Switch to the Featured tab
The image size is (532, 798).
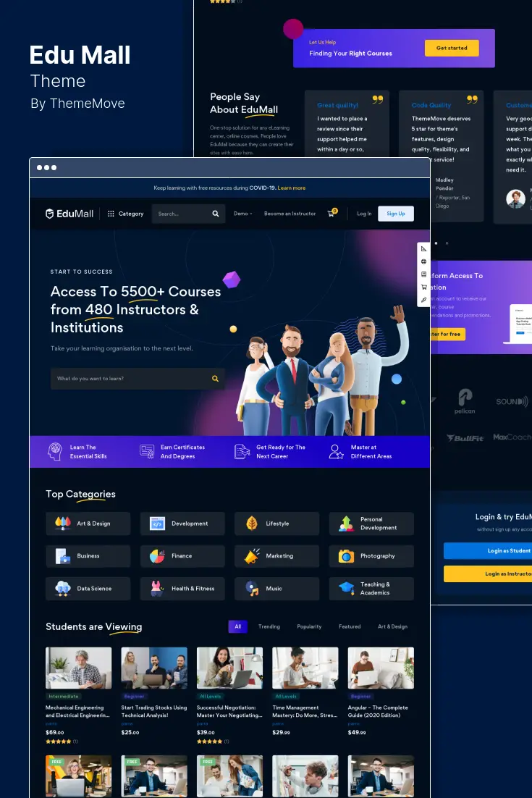click(350, 626)
